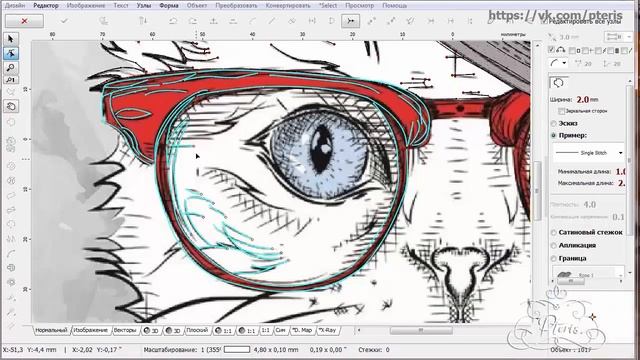Image resolution: width=640 pixels, height=360 pixels.
Task: Click the Максимальная длина value field
Action: (620, 183)
